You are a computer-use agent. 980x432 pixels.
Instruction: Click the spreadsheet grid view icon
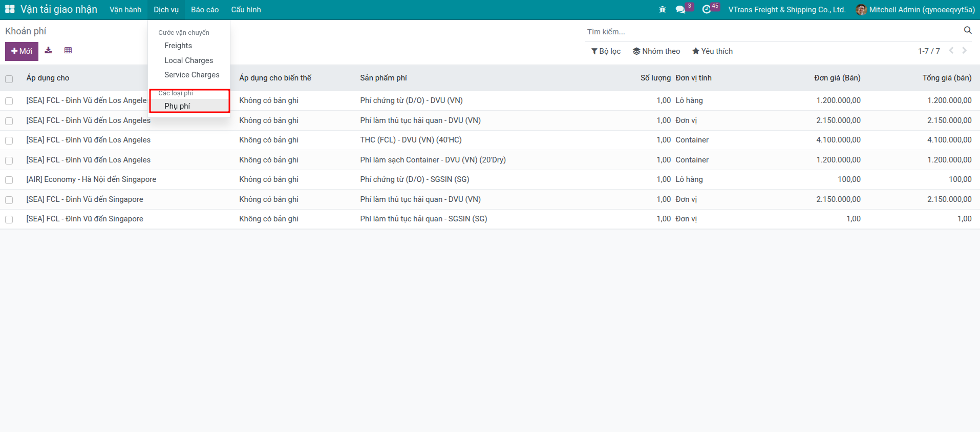tap(68, 50)
